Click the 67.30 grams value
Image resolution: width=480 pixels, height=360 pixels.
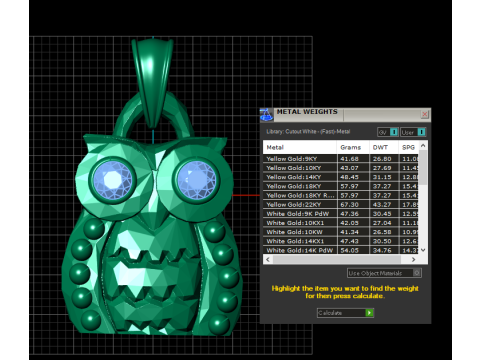click(x=349, y=205)
